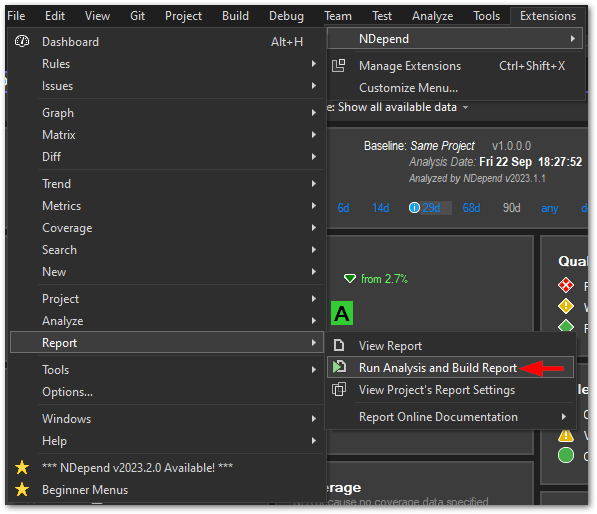Select the any baseline link

click(549, 208)
